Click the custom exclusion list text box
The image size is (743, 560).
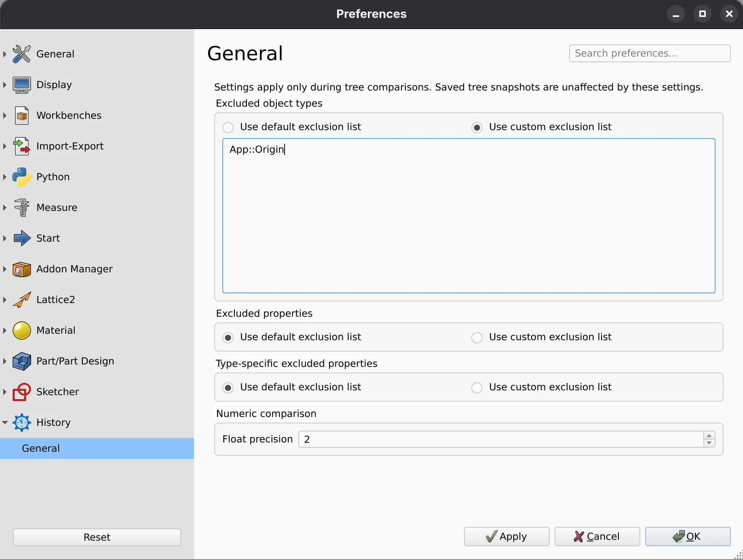[469, 216]
